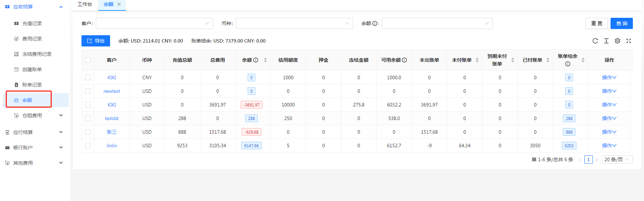
Task: Check the select-all checkbox in header
Action: coord(88,60)
